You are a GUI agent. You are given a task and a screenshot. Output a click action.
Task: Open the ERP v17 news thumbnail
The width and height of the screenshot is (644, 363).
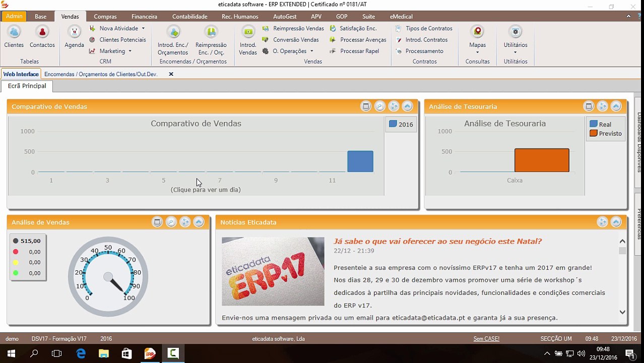pos(273,271)
